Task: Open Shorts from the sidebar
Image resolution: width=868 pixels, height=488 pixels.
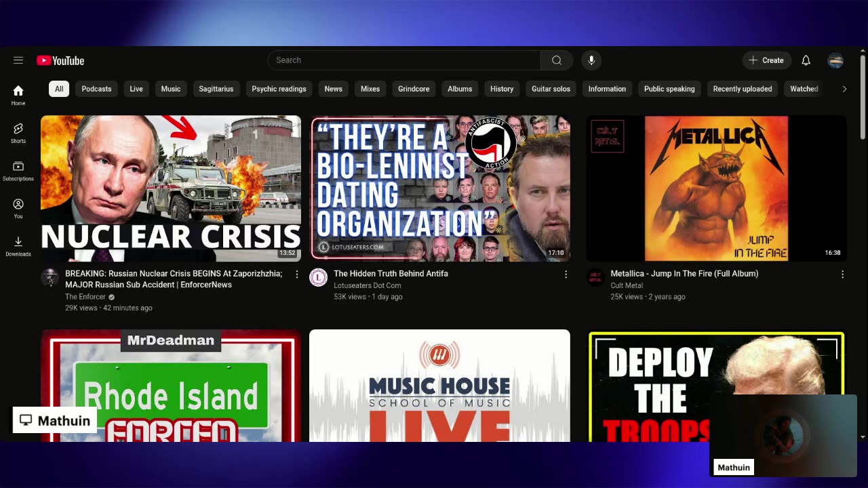Action: pyautogui.click(x=18, y=133)
